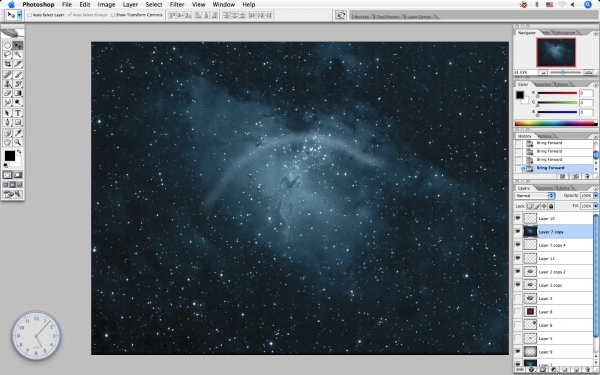Select the Crop tool
This screenshot has width=600, height=375.
pos(7,64)
